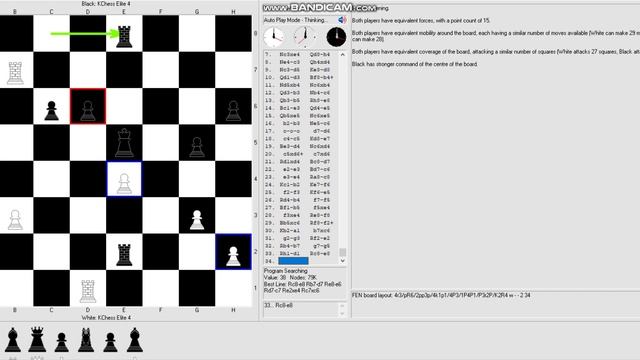Click the captured queen in the tray
The image size is (640, 360).
tap(37, 339)
